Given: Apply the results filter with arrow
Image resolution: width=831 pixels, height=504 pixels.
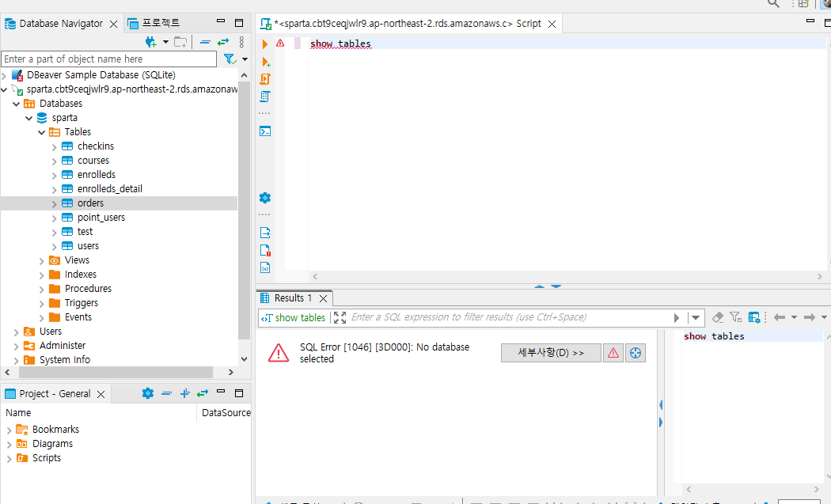Looking at the screenshot, I should click(677, 317).
